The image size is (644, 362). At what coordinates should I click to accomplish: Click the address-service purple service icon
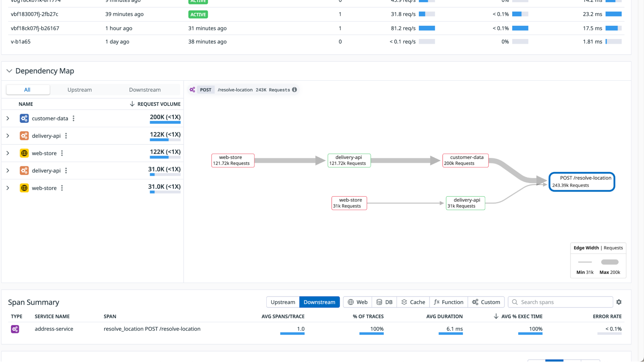(15, 329)
